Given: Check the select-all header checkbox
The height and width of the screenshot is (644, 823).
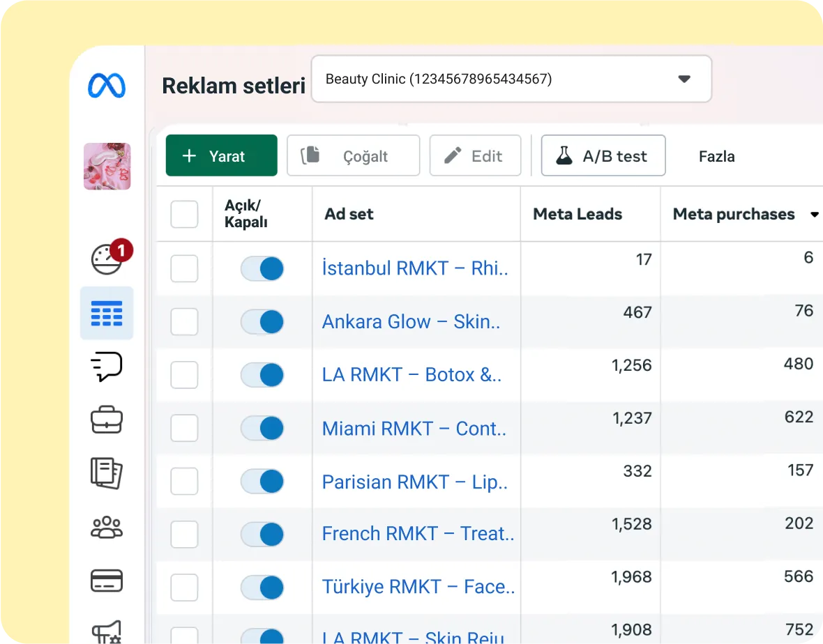Looking at the screenshot, I should (x=184, y=215).
